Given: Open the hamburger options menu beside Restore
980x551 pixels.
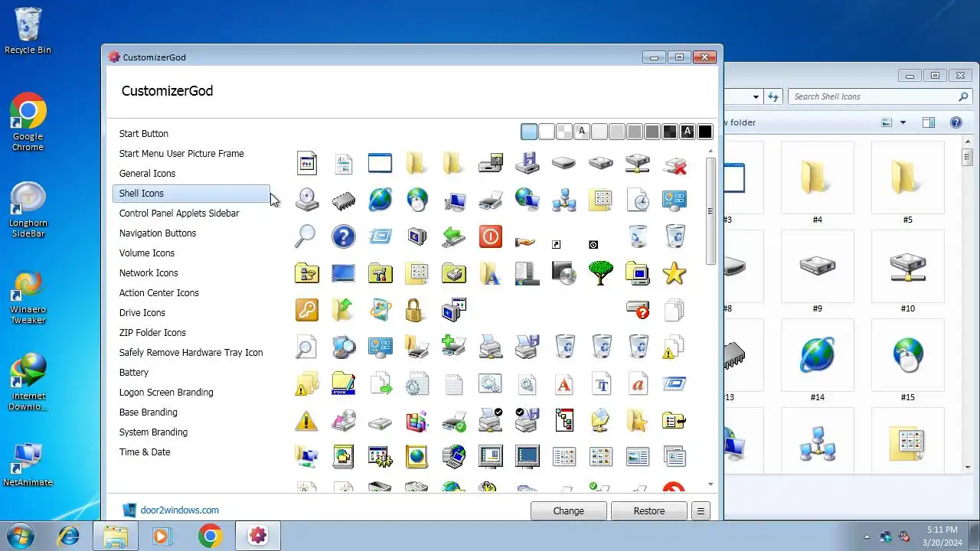Looking at the screenshot, I should pyautogui.click(x=701, y=510).
